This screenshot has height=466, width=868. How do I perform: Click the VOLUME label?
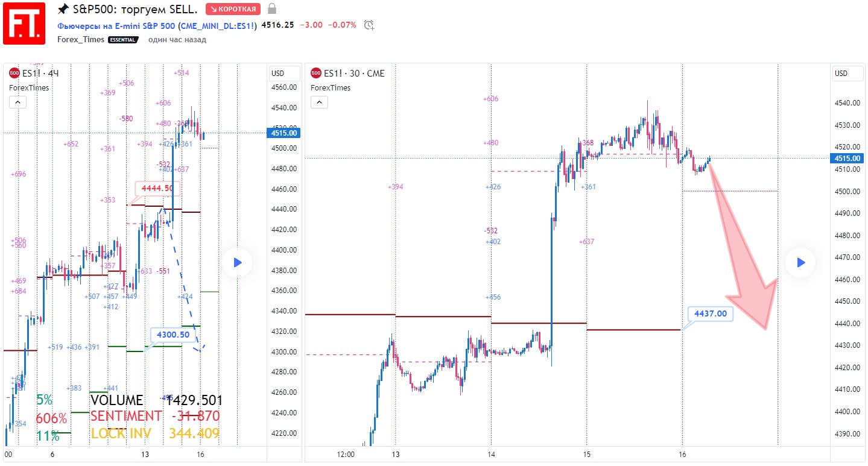[117, 400]
